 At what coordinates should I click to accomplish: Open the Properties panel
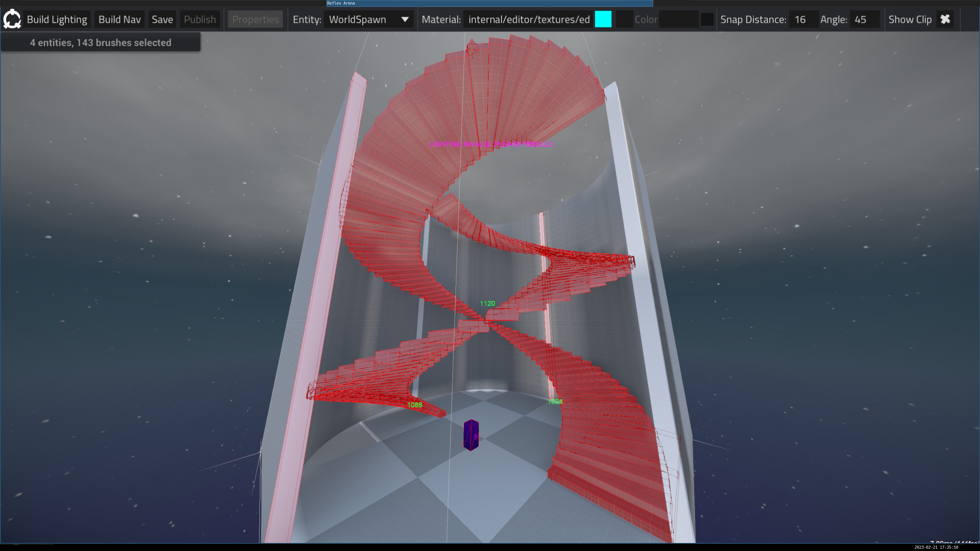point(255,19)
